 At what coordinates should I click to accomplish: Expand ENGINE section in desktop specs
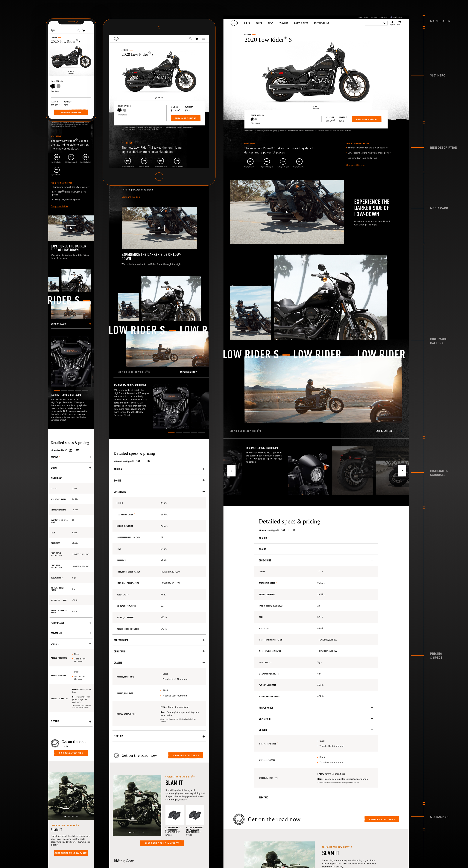click(316, 549)
